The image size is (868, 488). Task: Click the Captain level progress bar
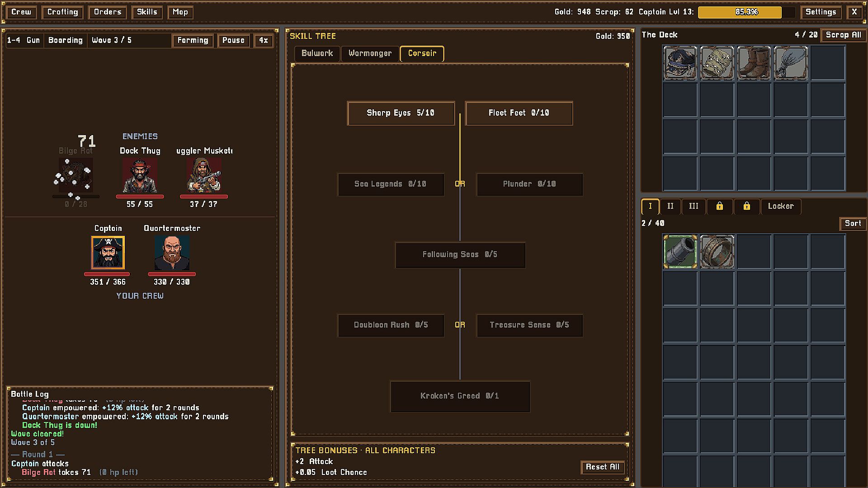click(746, 12)
